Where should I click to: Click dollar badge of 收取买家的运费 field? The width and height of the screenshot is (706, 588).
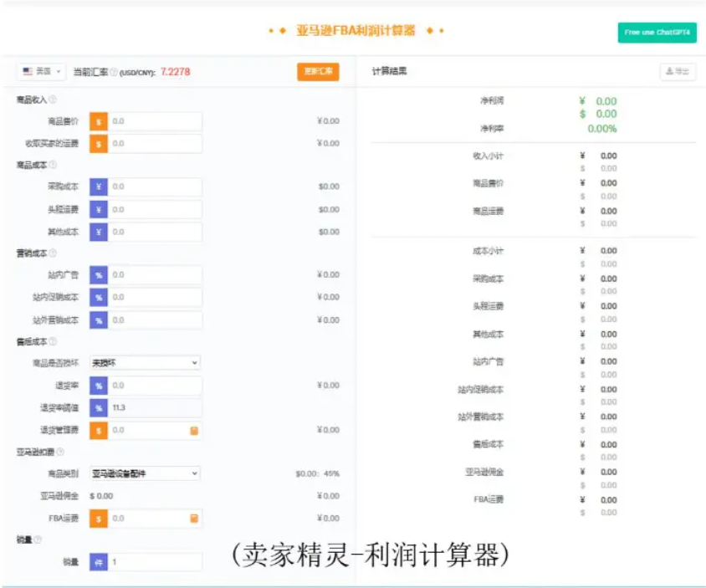[x=99, y=144]
